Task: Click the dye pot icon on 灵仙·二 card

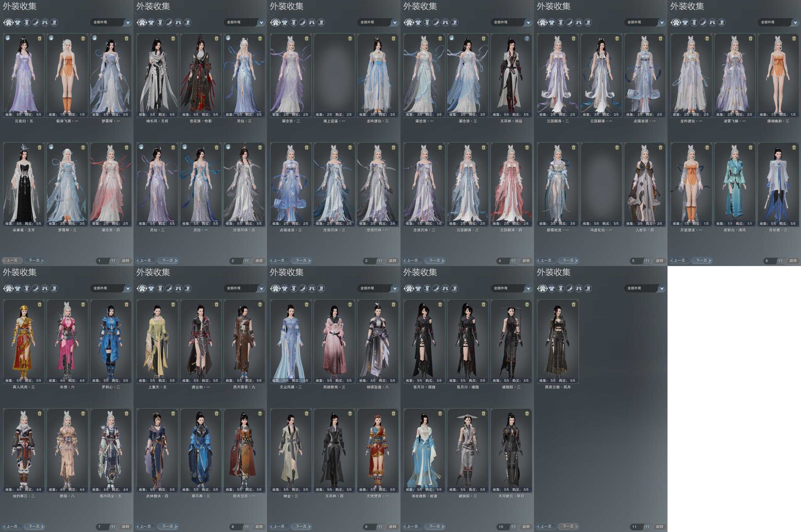Action: [141, 147]
